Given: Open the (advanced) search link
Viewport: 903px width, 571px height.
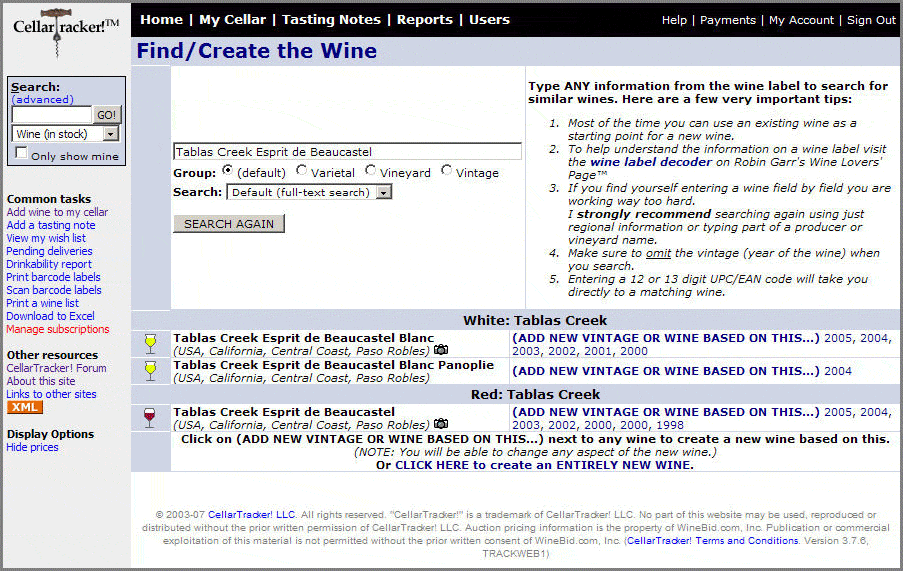Looking at the screenshot, I should coord(43,100).
